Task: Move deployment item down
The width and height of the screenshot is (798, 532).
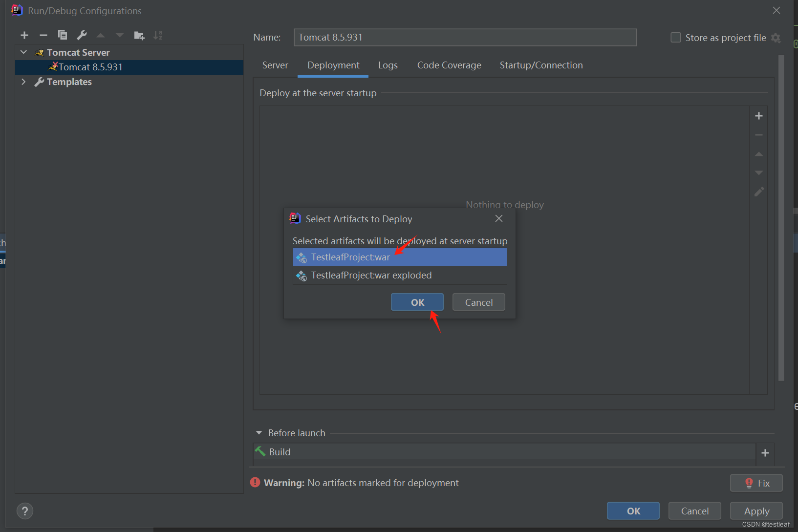Action: click(759, 172)
